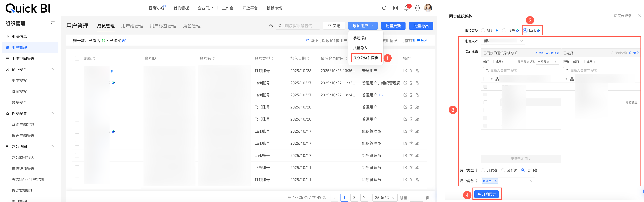Click delete trash icon for first user row
Viewport: 644px width, 202px height.
point(411,71)
